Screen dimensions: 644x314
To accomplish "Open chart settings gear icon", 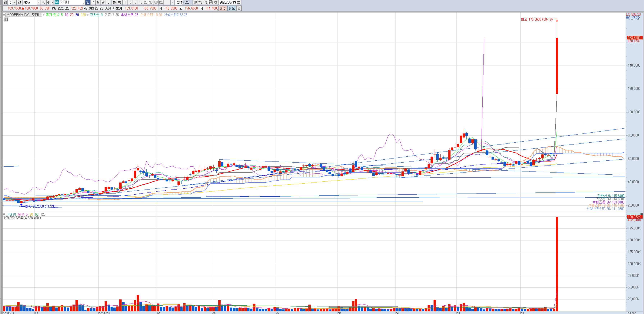I will 216,2.
